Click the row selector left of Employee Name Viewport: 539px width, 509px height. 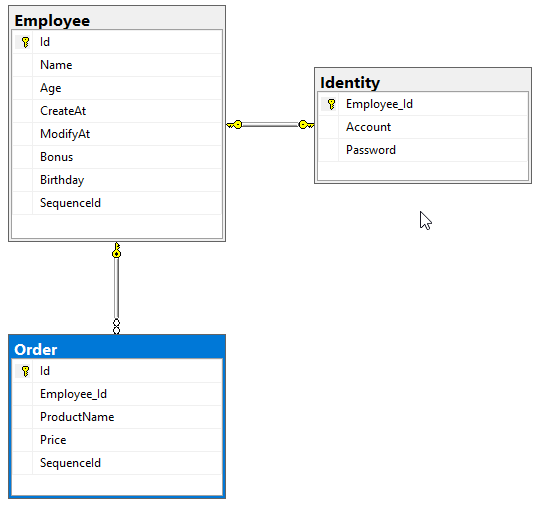[x=23, y=65]
